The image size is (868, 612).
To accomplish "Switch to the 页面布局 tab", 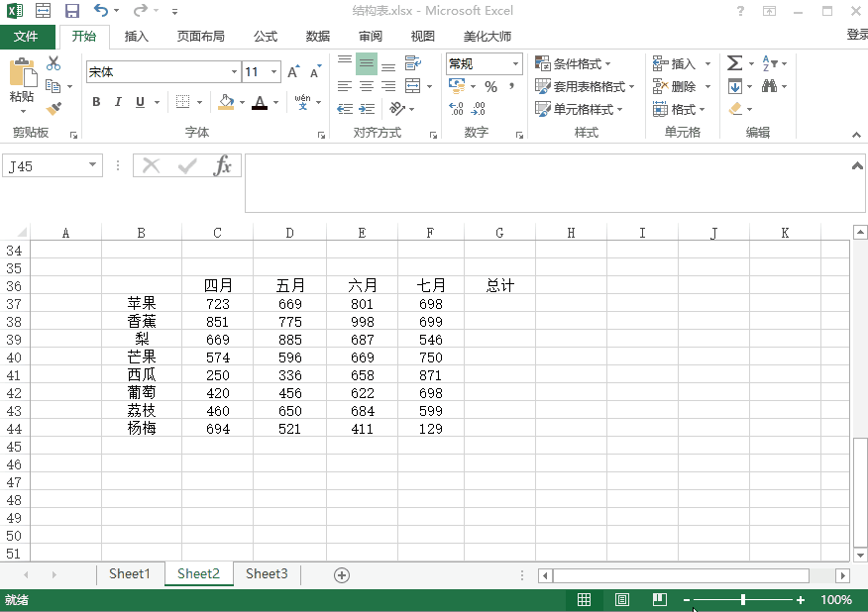I will (200, 37).
